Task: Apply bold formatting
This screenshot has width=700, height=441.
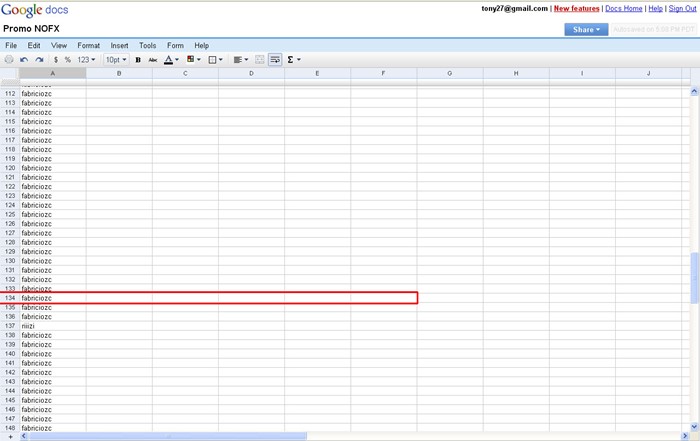Action: [138, 60]
